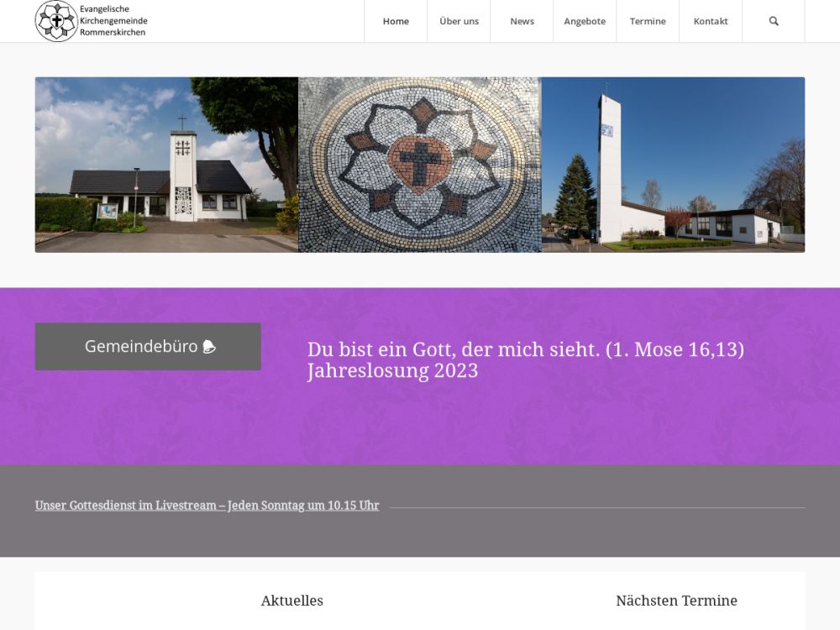Select the News menu item
Screen dimensions: 840x630
[x=522, y=21]
